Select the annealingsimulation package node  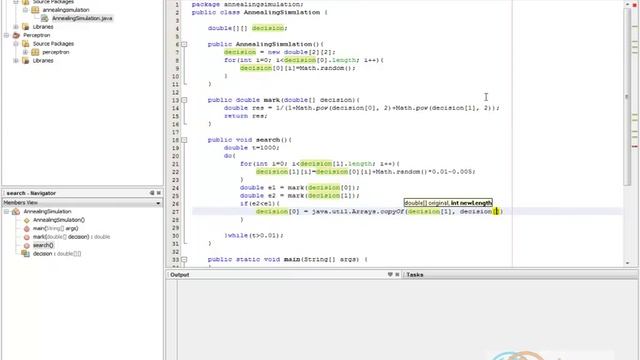[x=66, y=10]
